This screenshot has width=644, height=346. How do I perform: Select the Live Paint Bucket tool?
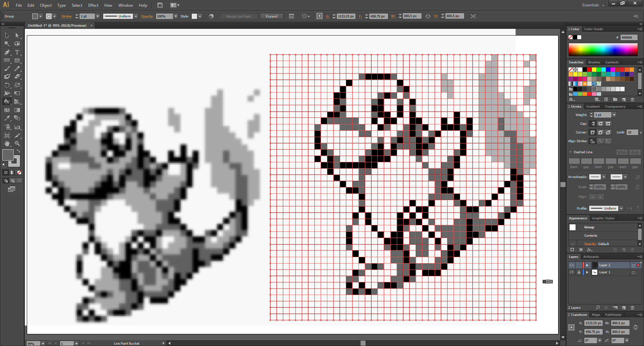7,101
